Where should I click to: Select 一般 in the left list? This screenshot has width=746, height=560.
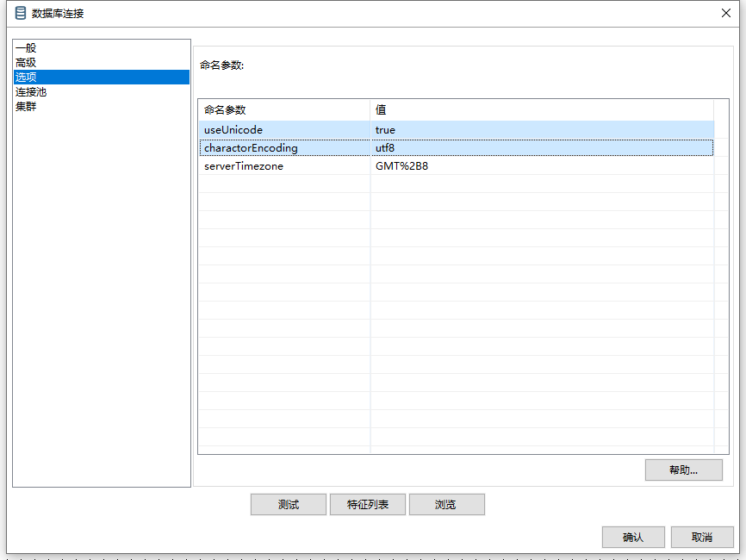[x=26, y=48]
